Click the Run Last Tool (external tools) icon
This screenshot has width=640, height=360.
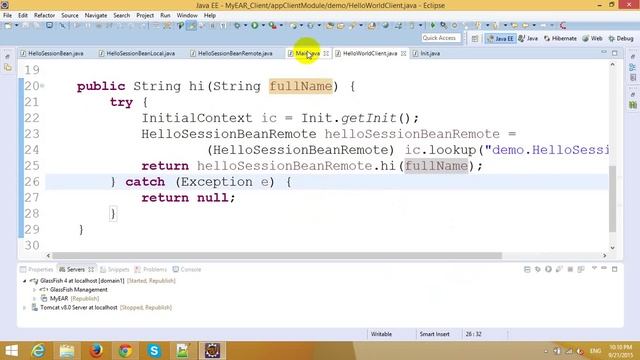(273, 26)
